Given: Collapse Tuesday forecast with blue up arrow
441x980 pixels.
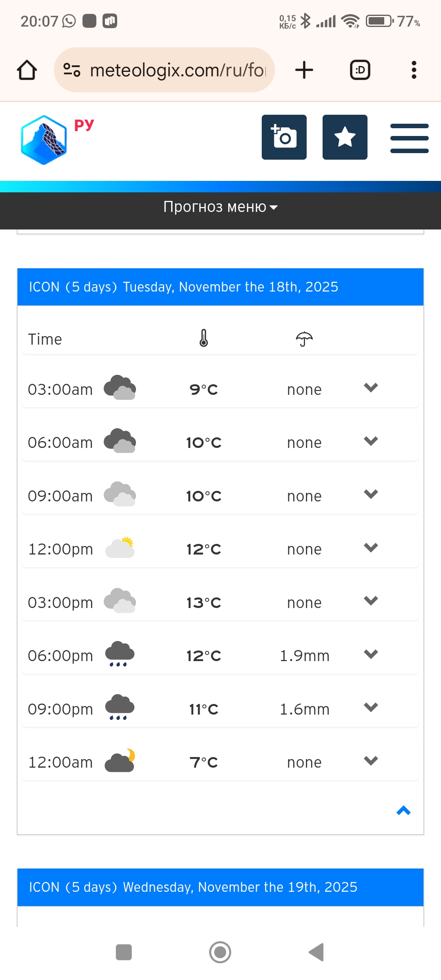Looking at the screenshot, I should click(403, 811).
